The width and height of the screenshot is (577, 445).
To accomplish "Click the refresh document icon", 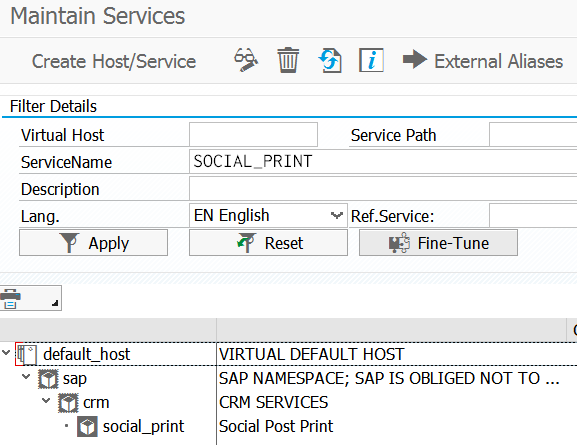I will pyautogui.click(x=330, y=61).
